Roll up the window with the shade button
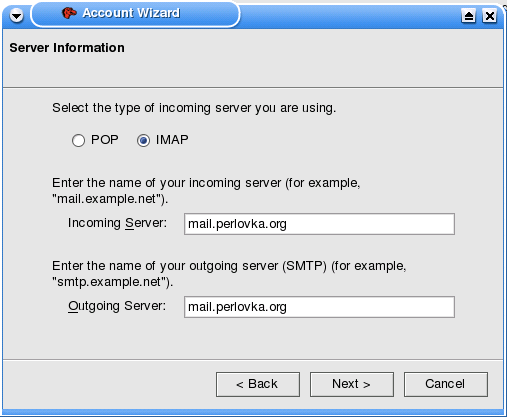This screenshot has width=507, height=417. pyautogui.click(x=468, y=16)
